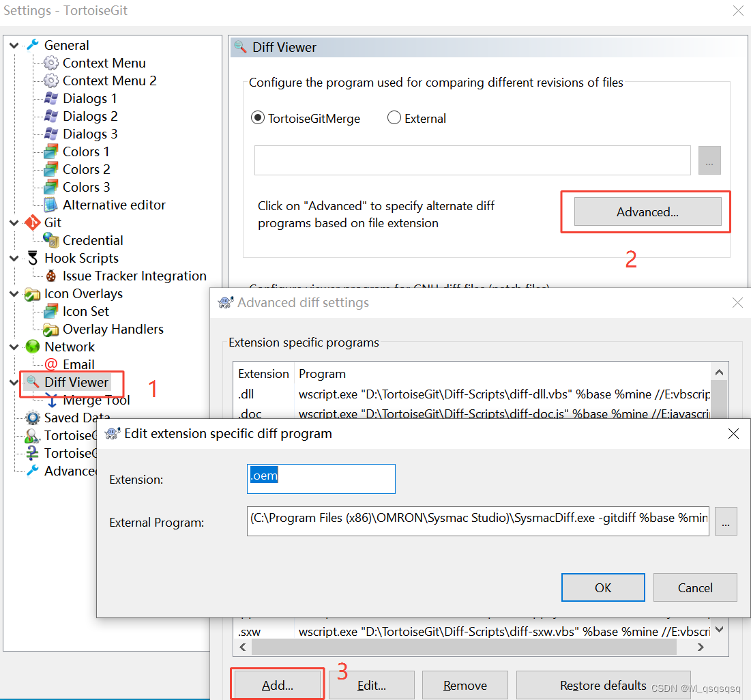Select the Email settings icon
This screenshot has height=700, width=751.
(x=50, y=364)
